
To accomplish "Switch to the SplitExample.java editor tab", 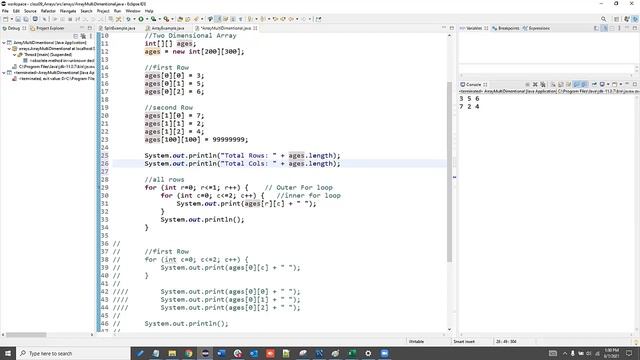I will click(120, 28).
